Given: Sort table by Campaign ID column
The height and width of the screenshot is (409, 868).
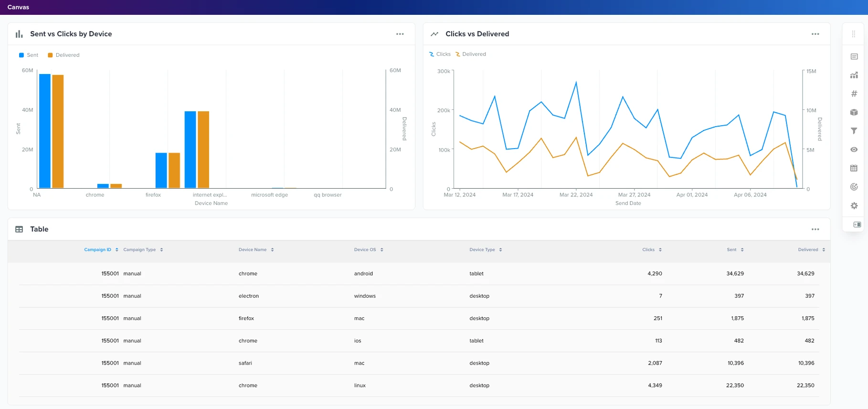Looking at the screenshot, I should (x=98, y=249).
